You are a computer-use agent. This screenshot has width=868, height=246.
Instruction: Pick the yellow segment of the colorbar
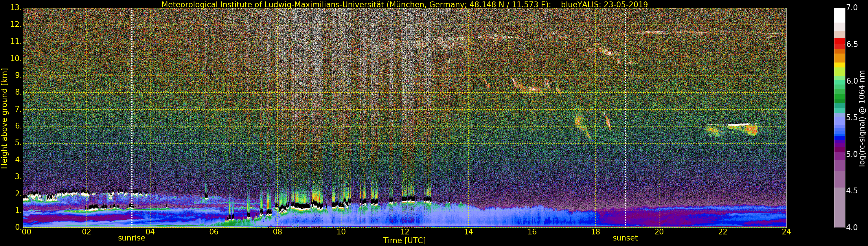point(839,65)
